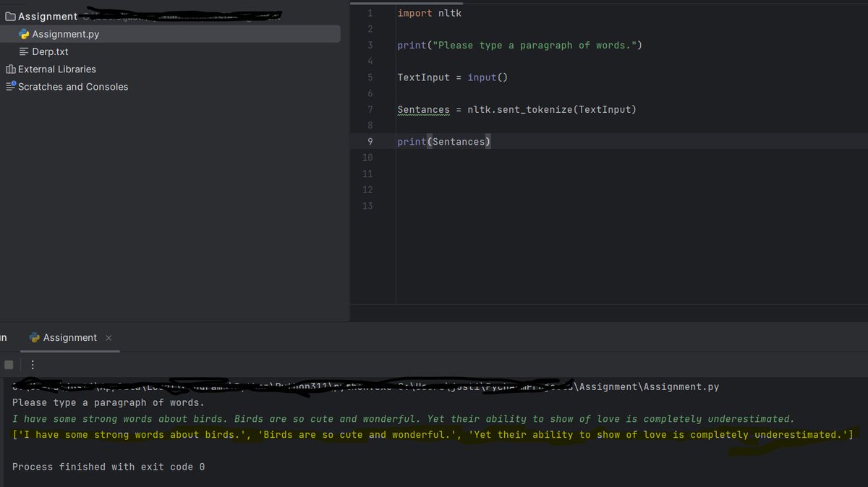Close the Assignment run tab
This screenshot has width=868, height=487.
(109, 338)
